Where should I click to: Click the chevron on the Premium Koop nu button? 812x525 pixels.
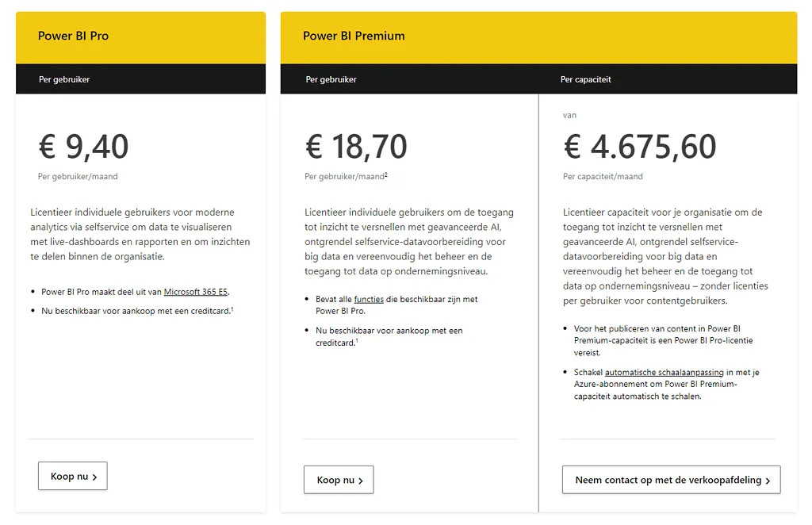point(362,480)
